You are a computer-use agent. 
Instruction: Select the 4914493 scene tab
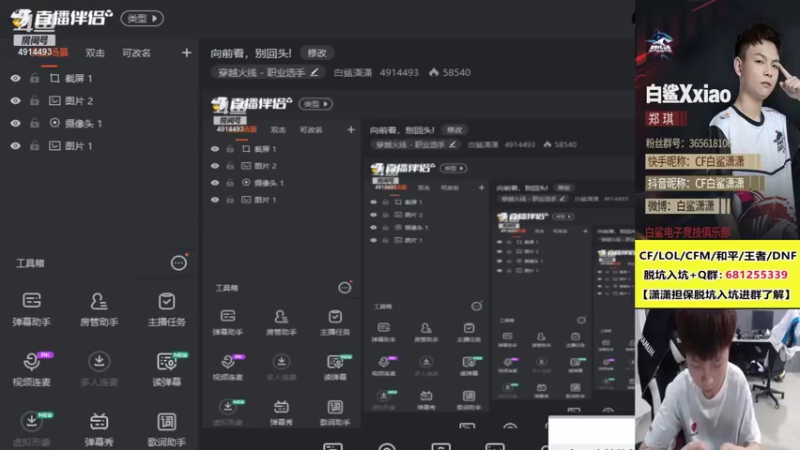43,53
